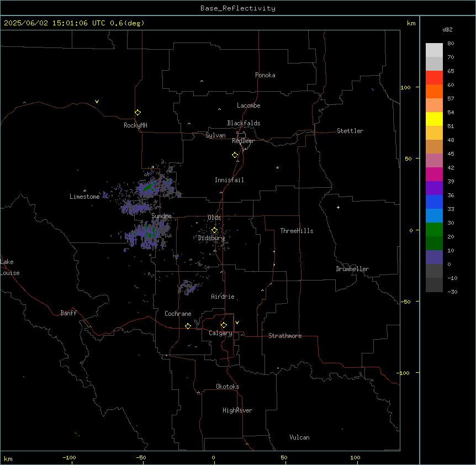
Task: Click the Vulcan label
Action: click(x=300, y=437)
